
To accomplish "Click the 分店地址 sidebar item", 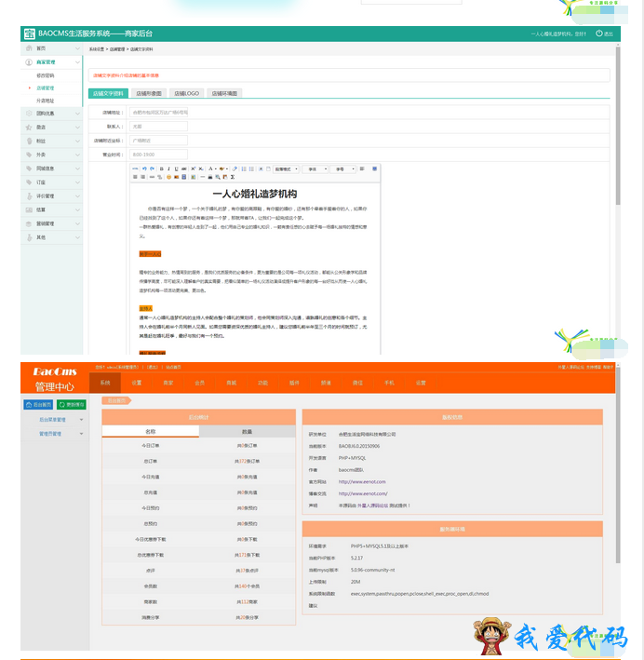I will pos(45,101).
